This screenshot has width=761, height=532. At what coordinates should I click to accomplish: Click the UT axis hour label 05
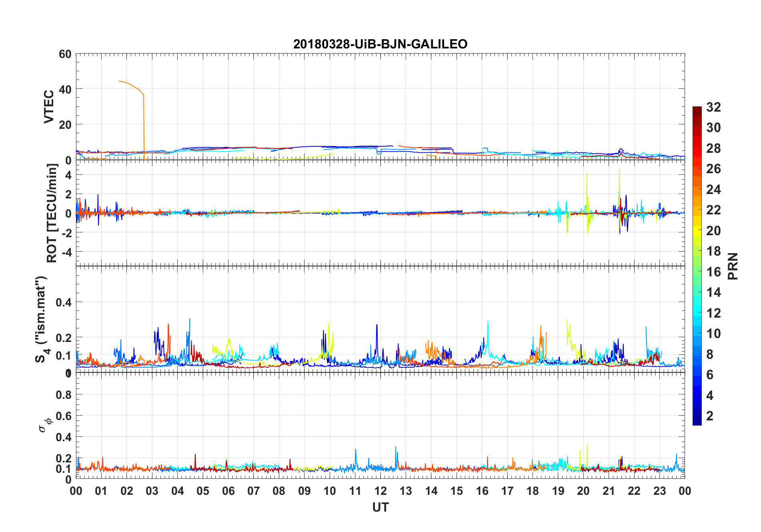pyautogui.click(x=203, y=491)
